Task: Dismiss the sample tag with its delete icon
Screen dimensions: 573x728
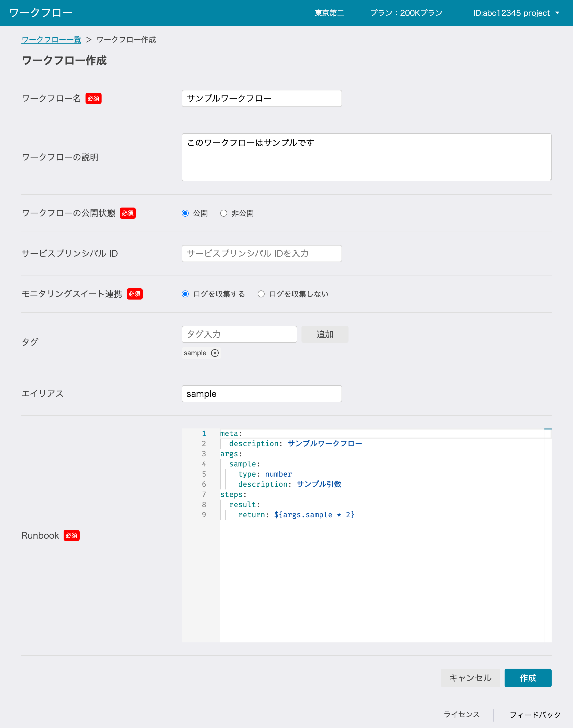Action: click(x=215, y=353)
